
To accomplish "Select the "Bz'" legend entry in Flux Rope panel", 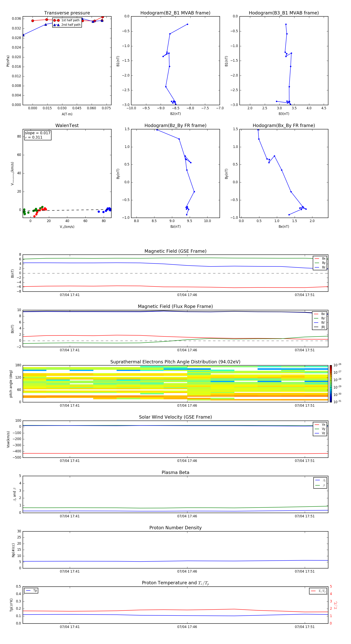I will [320, 323].
